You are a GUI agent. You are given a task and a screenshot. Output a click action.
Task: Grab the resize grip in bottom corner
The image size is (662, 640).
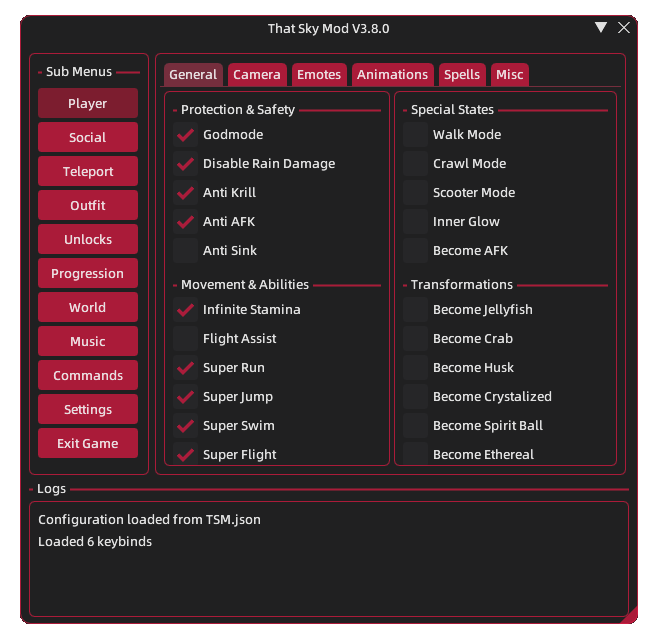point(629,615)
